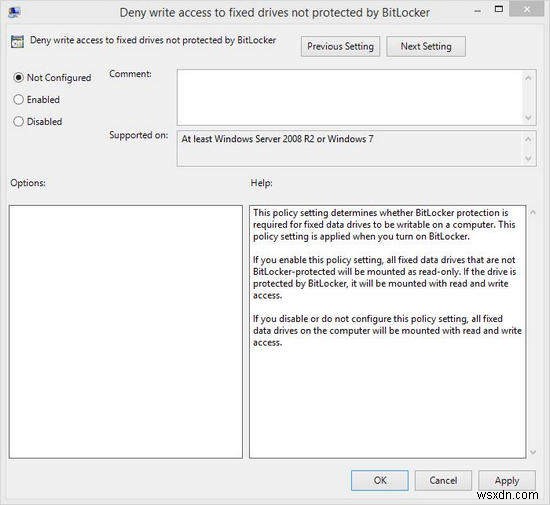The height and width of the screenshot is (505, 550).
Task: Click the Supported on scroll down arrow
Action: click(528, 159)
